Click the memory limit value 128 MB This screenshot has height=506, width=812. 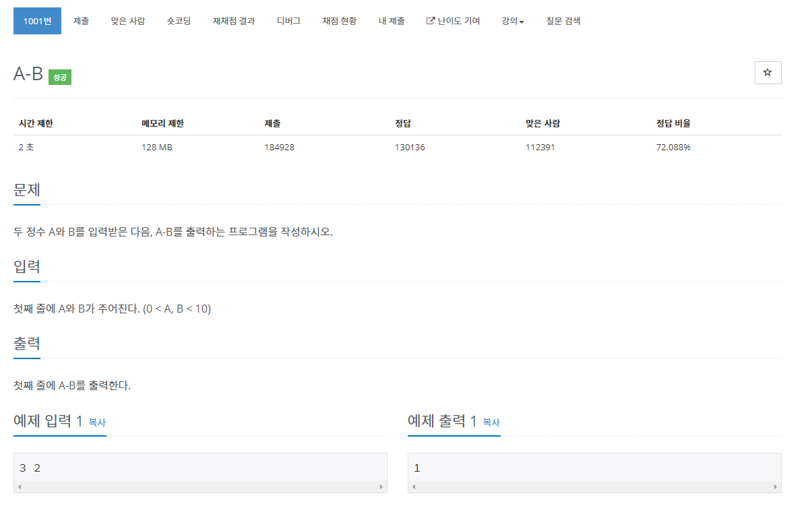[x=157, y=148]
